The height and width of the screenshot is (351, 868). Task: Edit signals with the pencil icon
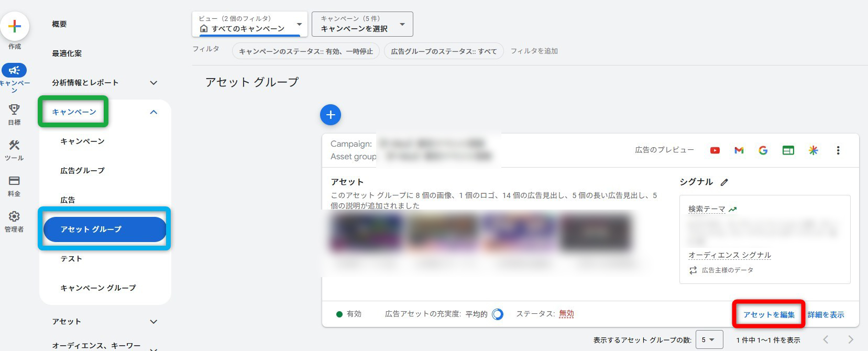coord(724,182)
